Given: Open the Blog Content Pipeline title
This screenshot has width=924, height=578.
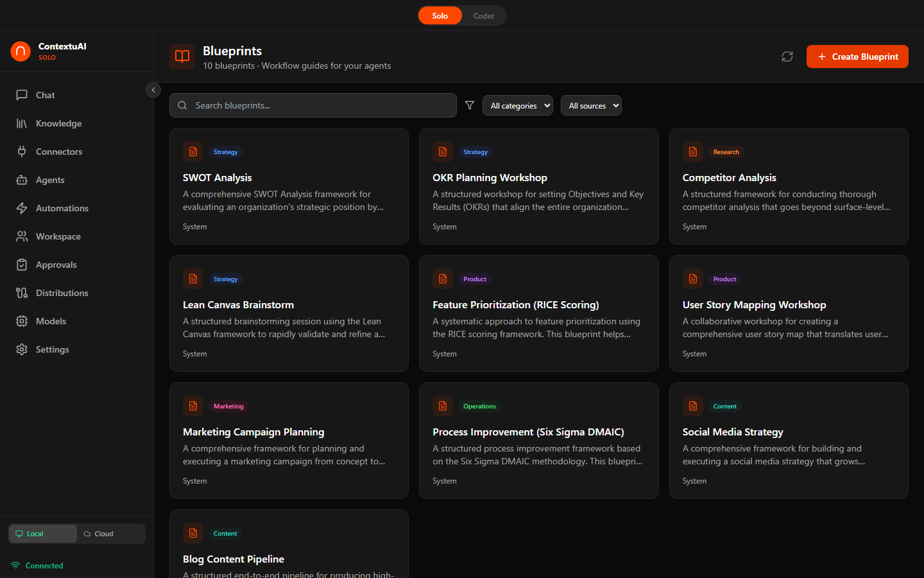Looking at the screenshot, I should [x=234, y=559].
